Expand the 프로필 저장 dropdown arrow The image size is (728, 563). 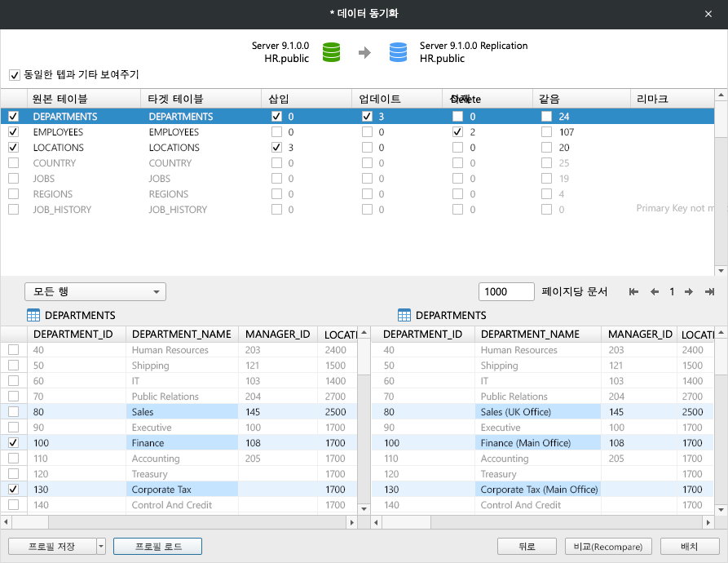pyautogui.click(x=101, y=547)
